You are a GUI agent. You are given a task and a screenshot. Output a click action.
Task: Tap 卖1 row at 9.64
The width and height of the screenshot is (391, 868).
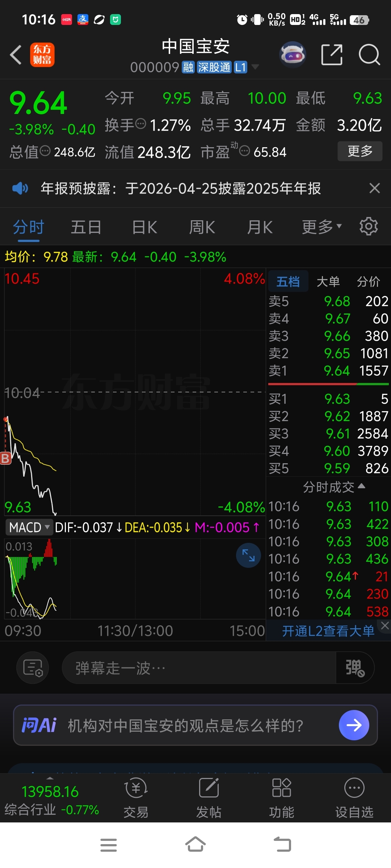(328, 370)
